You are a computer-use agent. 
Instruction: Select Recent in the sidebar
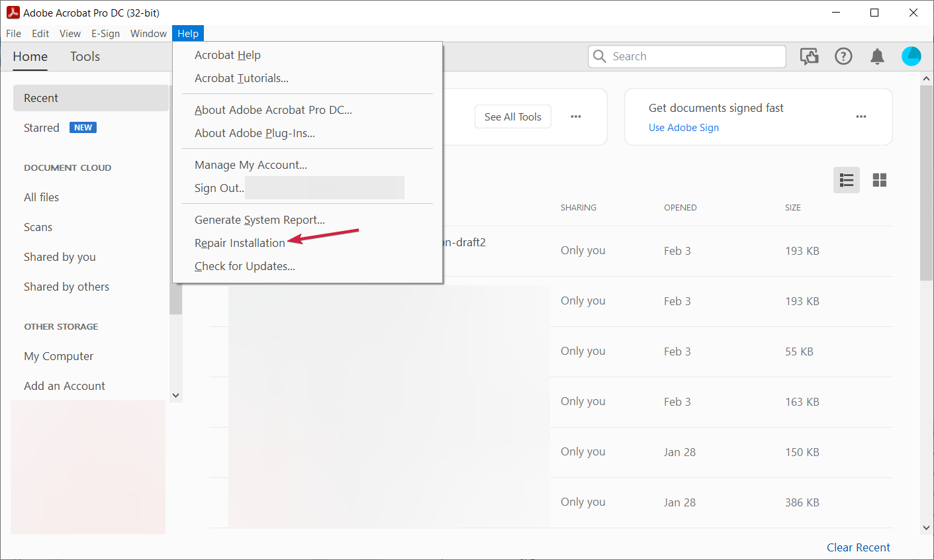91,98
